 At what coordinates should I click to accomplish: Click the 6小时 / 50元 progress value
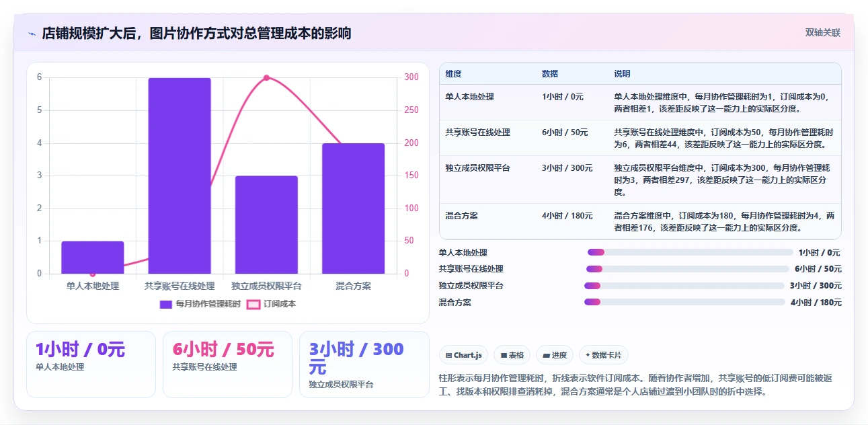(818, 269)
